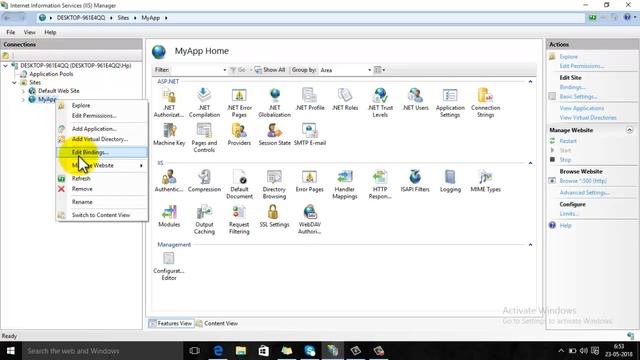Click Show All button in filter bar
Screen dimensions: 640x360
click(x=270, y=70)
